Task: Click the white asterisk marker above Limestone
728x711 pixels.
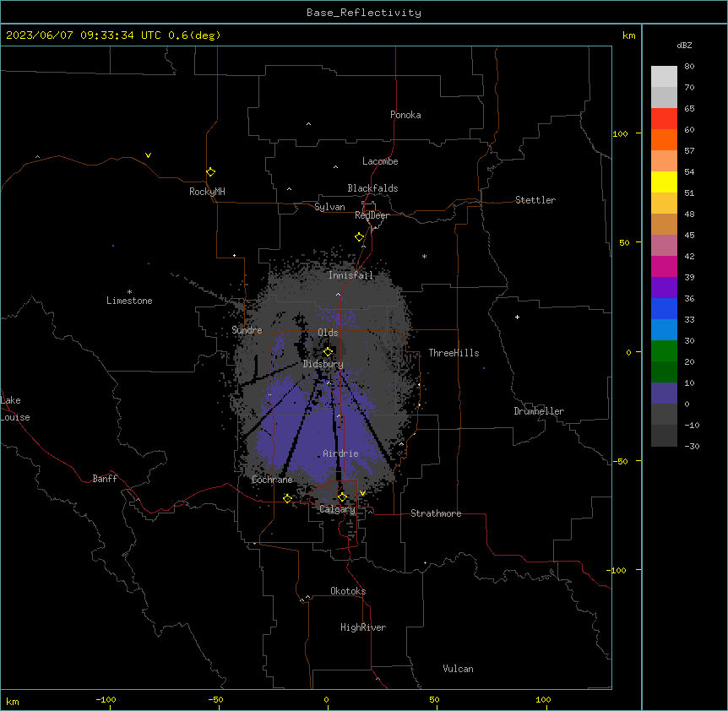Action: click(129, 292)
